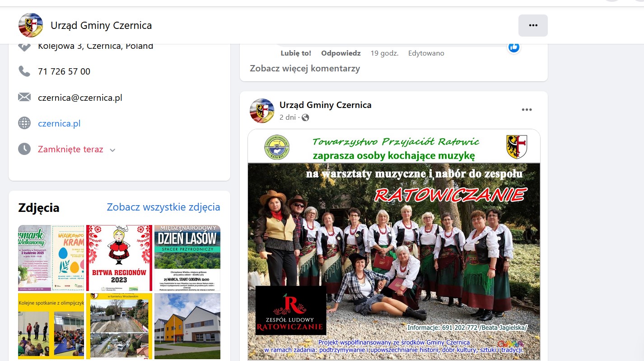Click Odpowiedz under the comment
This screenshot has height=361, width=644.
[341, 53]
